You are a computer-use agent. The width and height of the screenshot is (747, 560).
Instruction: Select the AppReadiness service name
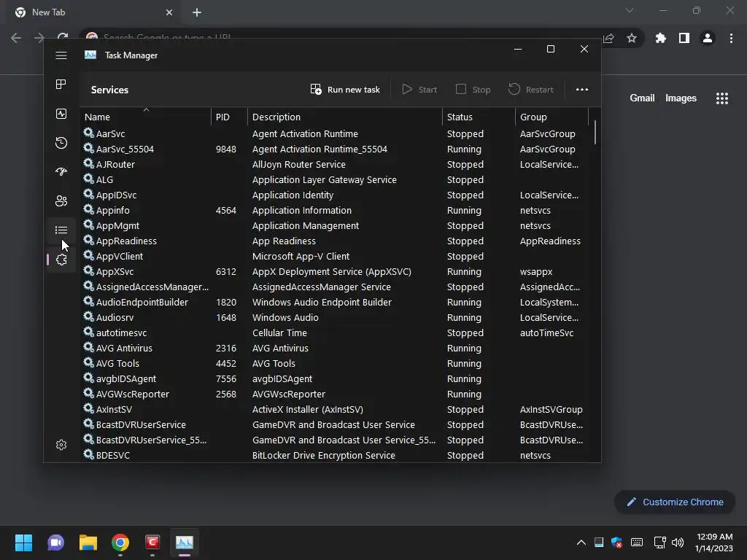pyautogui.click(x=126, y=241)
